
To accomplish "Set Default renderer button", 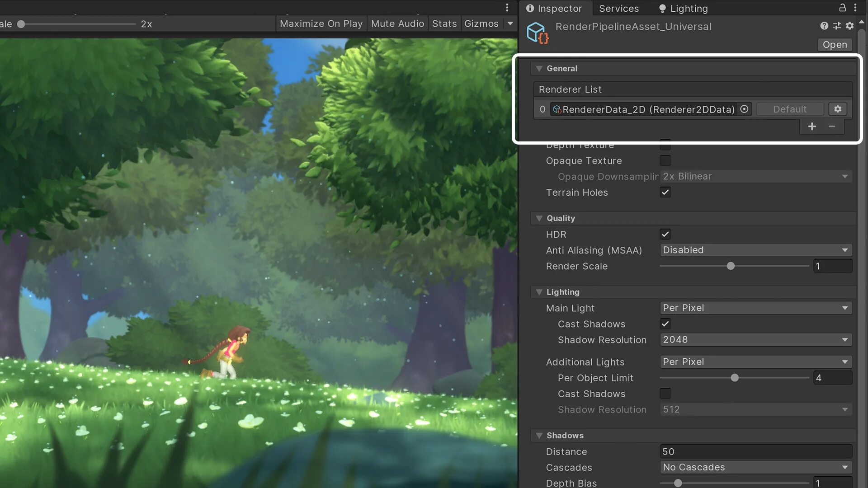I will pyautogui.click(x=789, y=110).
